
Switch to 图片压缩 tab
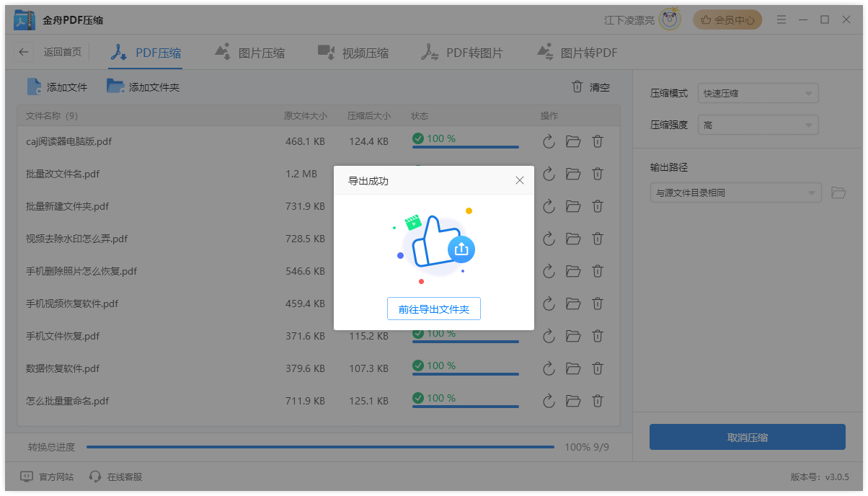tap(250, 53)
